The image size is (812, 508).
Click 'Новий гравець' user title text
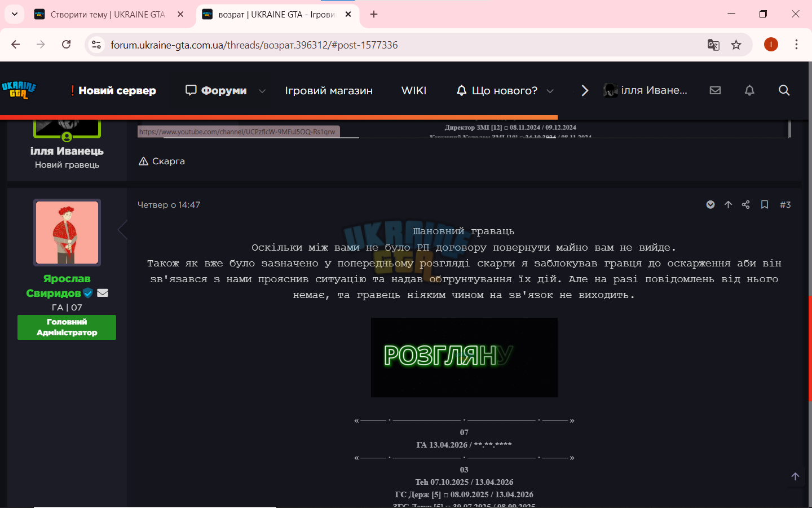(x=67, y=165)
